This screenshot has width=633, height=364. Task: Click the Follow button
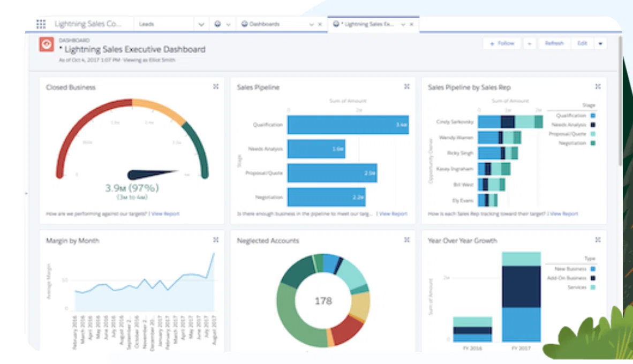tap(502, 43)
